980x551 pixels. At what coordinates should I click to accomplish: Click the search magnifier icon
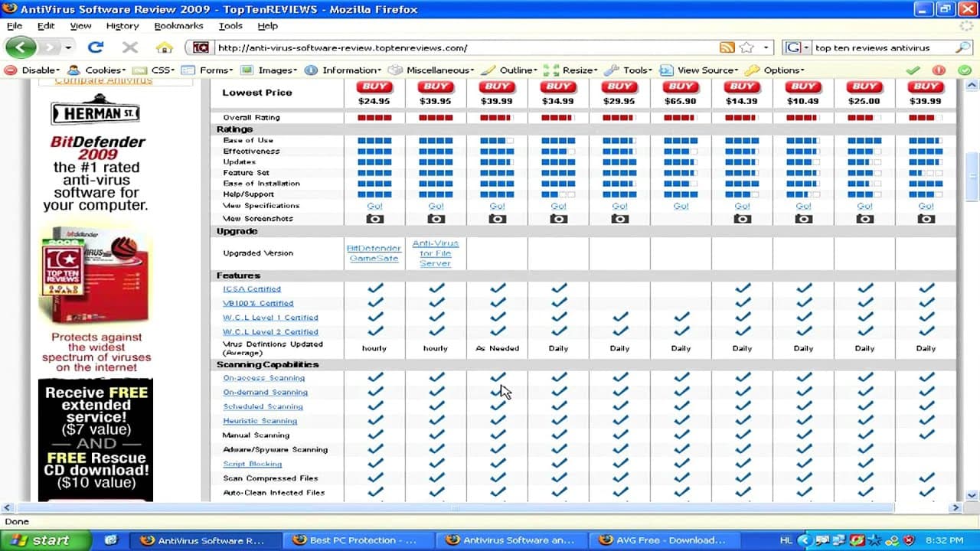pos(962,47)
